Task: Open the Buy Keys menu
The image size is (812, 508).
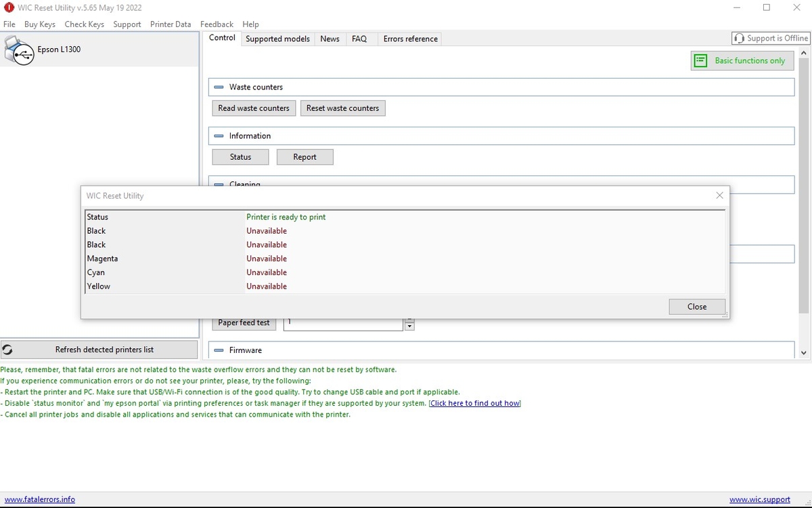Action: point(40,24)
